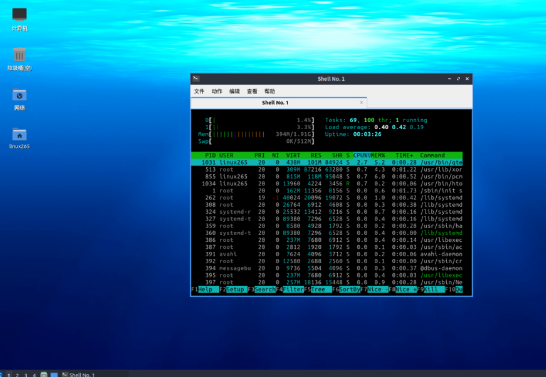Click the Uptime line
The image size is (546, 377).
coord(353,134)
